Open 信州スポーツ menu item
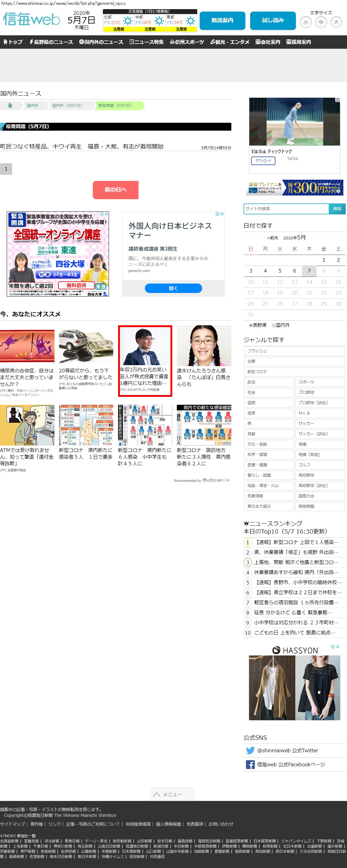Screen dimensions: 347x868 (187, 42)
